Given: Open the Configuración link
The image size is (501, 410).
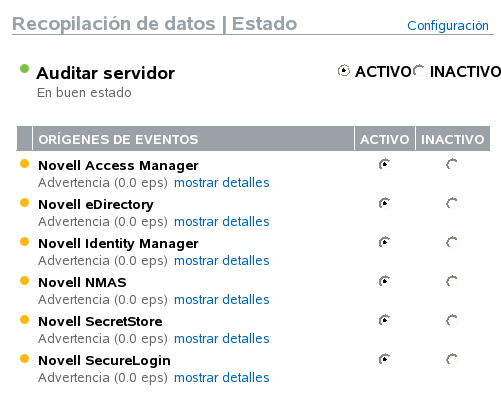Looking at the screenshot, I should point(448,26).
